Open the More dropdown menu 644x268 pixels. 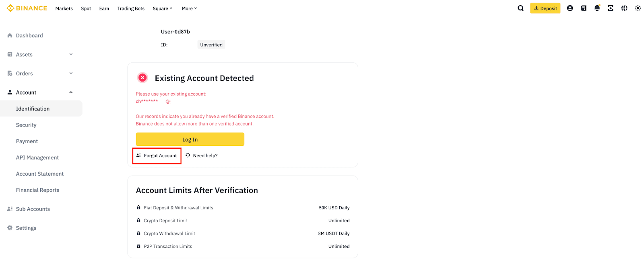pyautogui.click(x=189, y=8)
